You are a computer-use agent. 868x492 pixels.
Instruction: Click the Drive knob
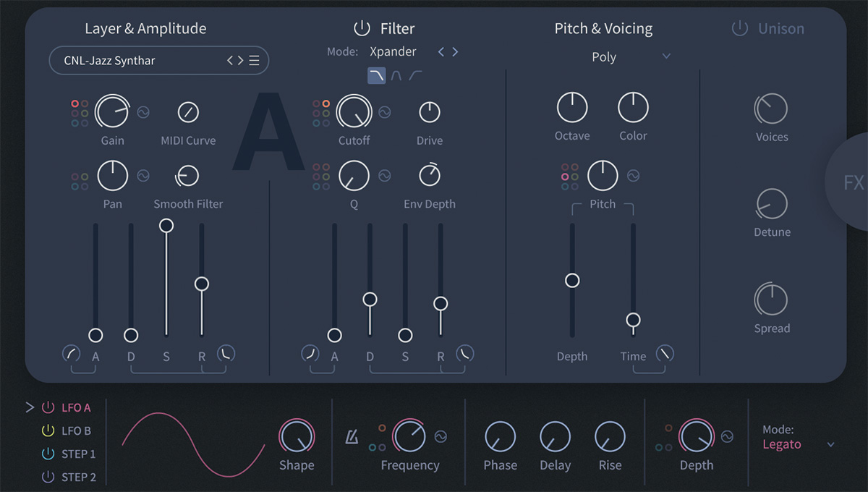[430, 112]
